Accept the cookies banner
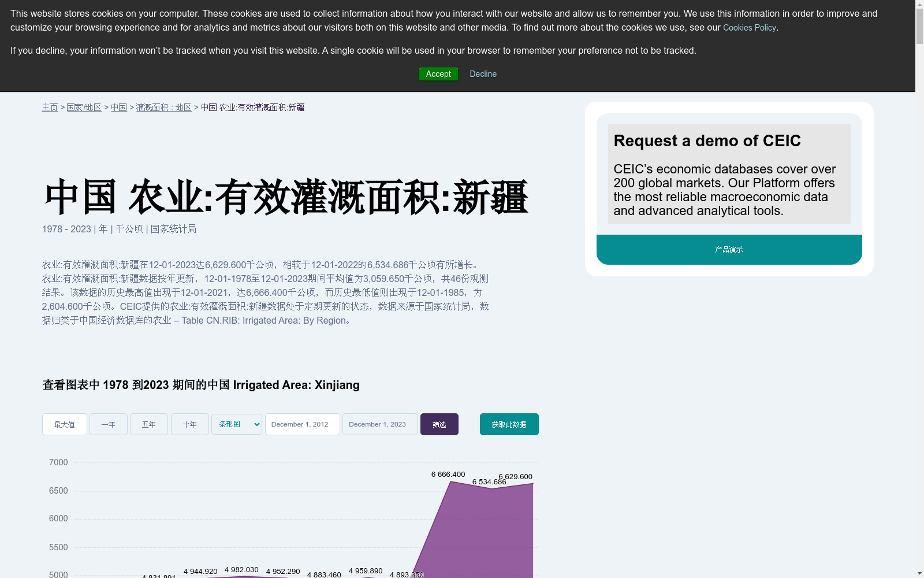The width and height of the screenshot is (924, 578). tap(438, 74)
